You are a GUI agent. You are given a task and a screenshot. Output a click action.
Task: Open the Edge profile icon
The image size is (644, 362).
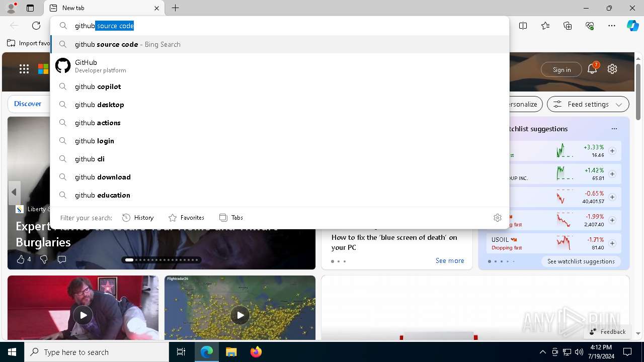(x=11, y=8)
